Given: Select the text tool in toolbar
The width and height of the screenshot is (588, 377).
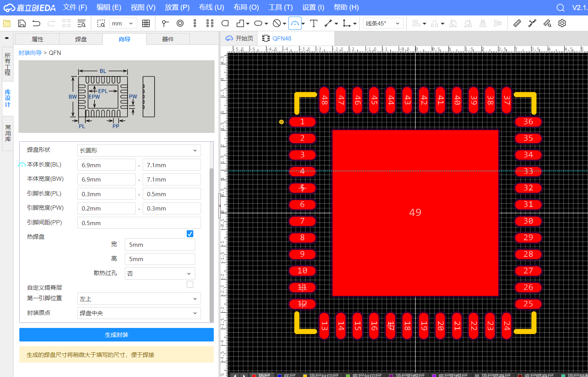Looking at the screenshot, I should (314, 24).
